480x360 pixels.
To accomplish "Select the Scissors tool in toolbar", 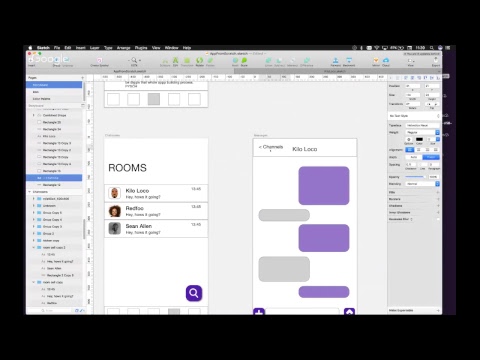I will pos(165,60).
